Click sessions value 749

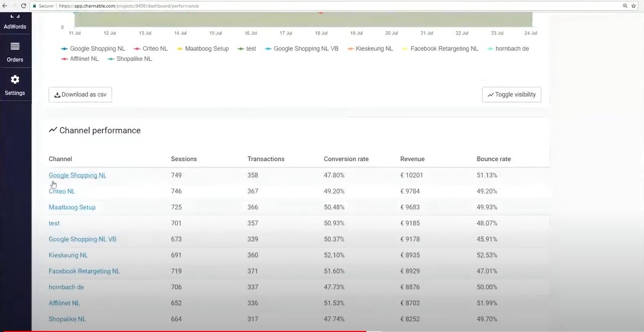(x=176, y=175)
